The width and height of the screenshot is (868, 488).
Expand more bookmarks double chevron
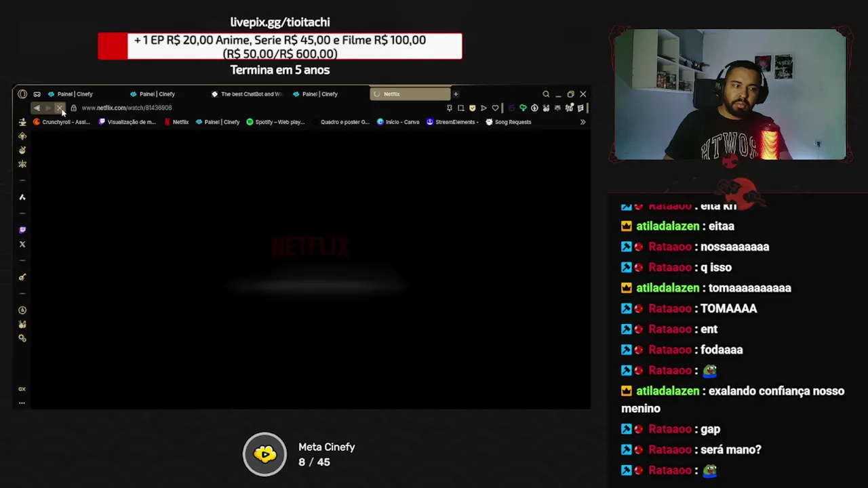(583, 122)
